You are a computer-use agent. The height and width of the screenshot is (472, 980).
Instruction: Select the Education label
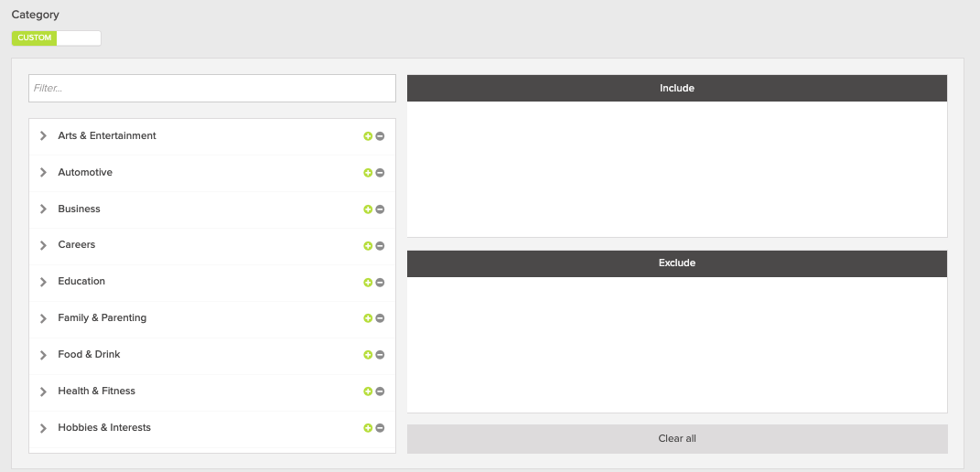[x=81, y=282]
